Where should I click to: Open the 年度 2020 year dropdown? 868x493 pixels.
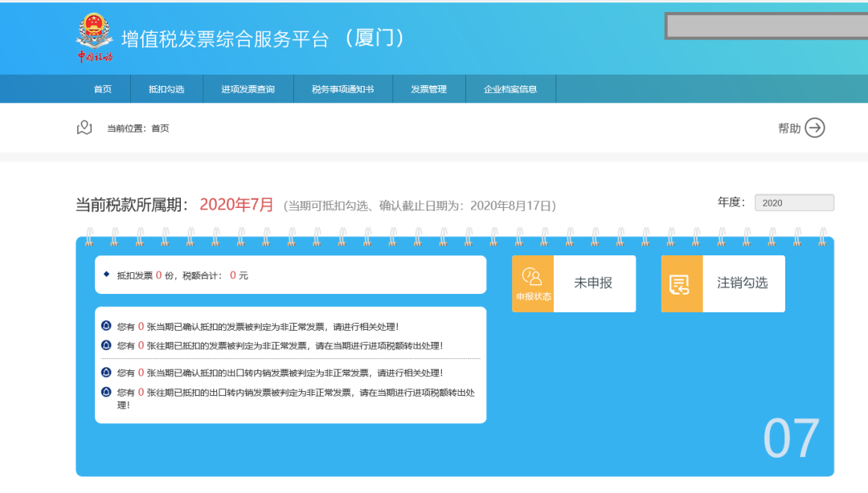click(x=793, y=203)
